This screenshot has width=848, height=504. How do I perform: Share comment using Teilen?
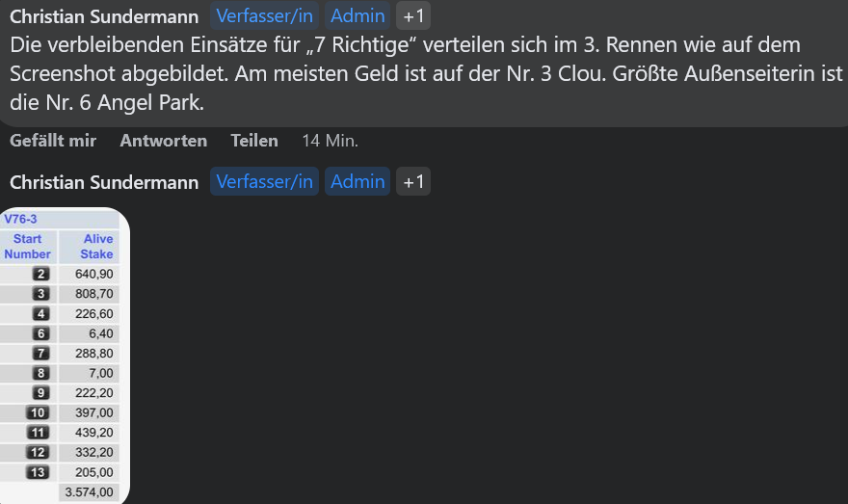pyautogui.click(x=254, y=141)
